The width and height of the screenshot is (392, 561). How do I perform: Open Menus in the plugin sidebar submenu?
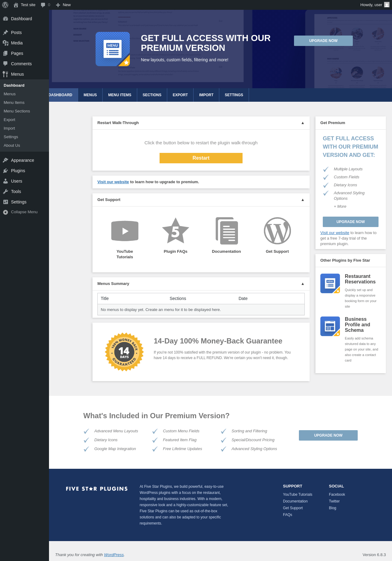pos(24,94)
